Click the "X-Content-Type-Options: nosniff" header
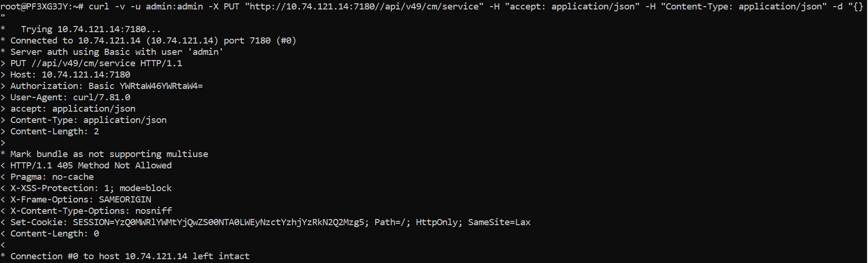This screenshot has width=868, height=263. [91, 211]
